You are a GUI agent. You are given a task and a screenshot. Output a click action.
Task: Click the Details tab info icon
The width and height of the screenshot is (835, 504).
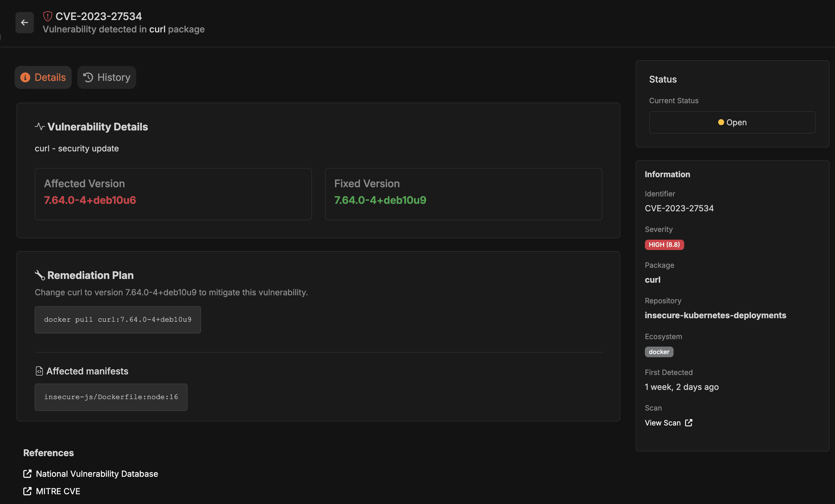(25, 78)
